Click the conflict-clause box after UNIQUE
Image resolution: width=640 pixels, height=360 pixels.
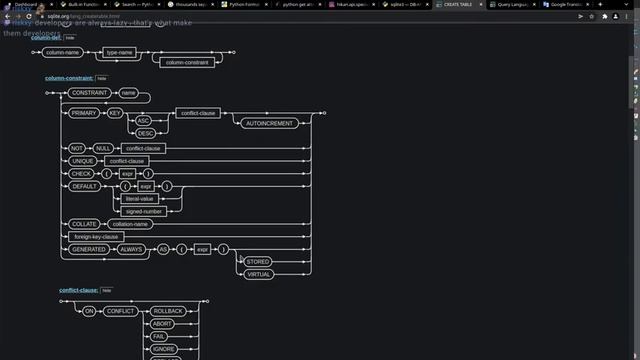[x=127, y=161]
